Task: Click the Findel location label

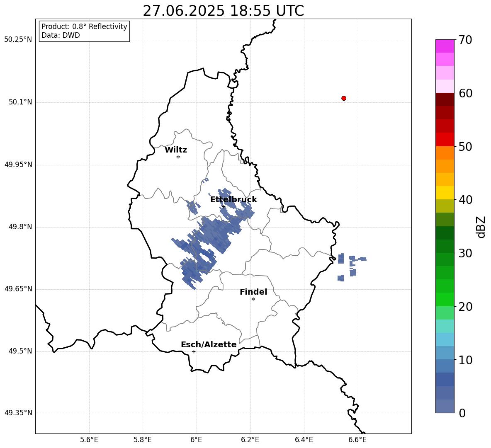Action: (x=253, y=292)
